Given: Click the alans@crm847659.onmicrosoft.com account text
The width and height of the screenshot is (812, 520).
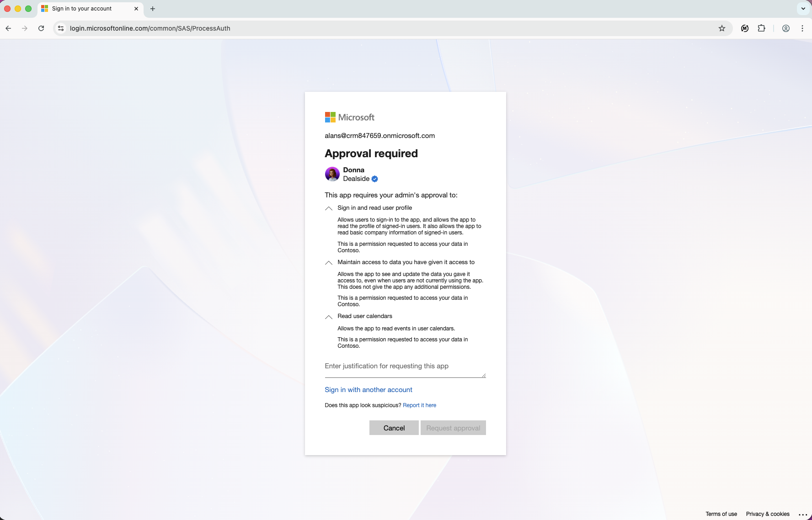Looking at the screenshot, I should click(379, 136).
